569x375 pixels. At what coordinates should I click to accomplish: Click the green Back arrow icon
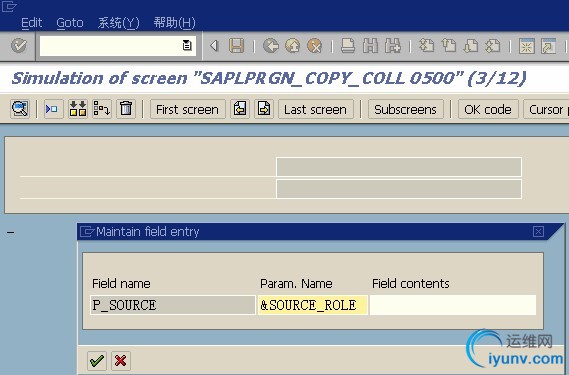271,46
